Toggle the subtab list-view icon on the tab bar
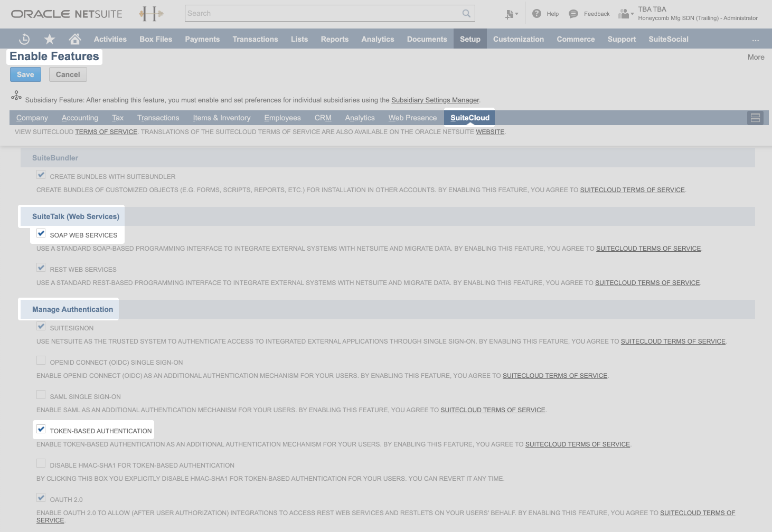This screenshot has width=772, height=532. coord(755,118)
